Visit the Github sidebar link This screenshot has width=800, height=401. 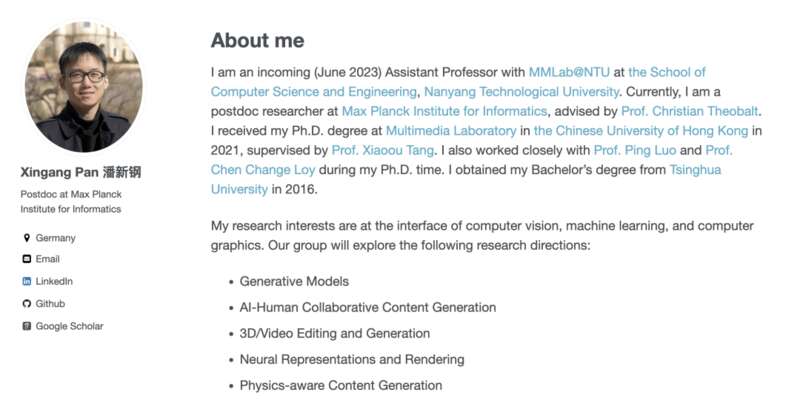(x=50, y=304)
